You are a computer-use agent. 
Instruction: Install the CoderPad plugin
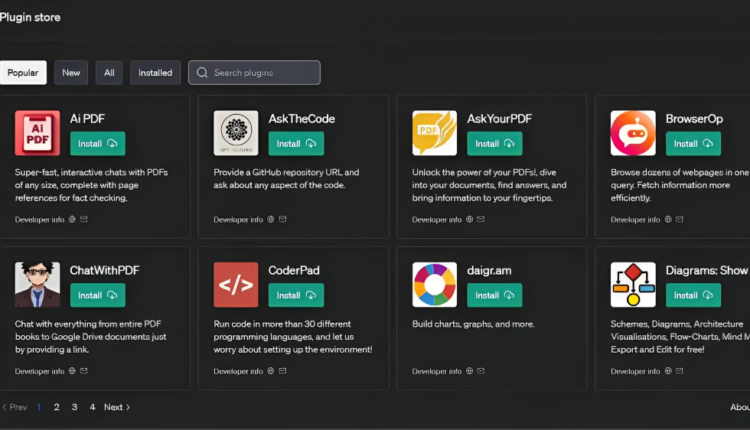296,295
